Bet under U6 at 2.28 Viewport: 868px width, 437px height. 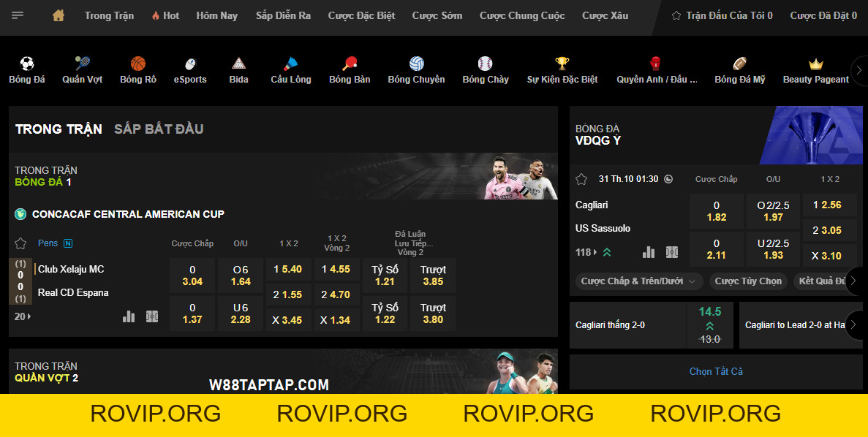tap(241, 313)
